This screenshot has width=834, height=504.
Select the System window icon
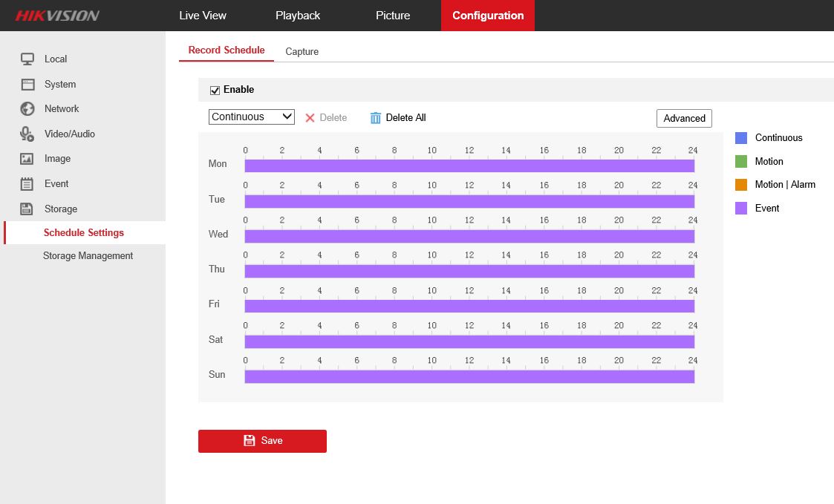[27, 85]
